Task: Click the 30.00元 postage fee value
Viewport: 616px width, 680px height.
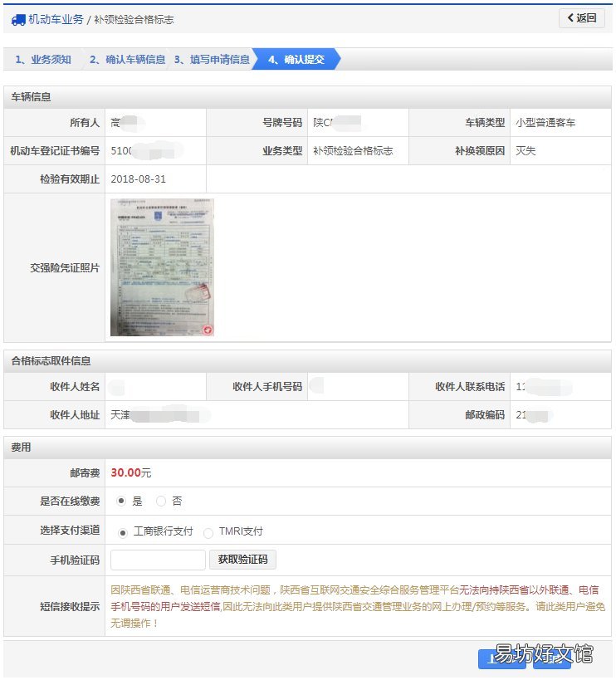Action: [x=131, y=472]
